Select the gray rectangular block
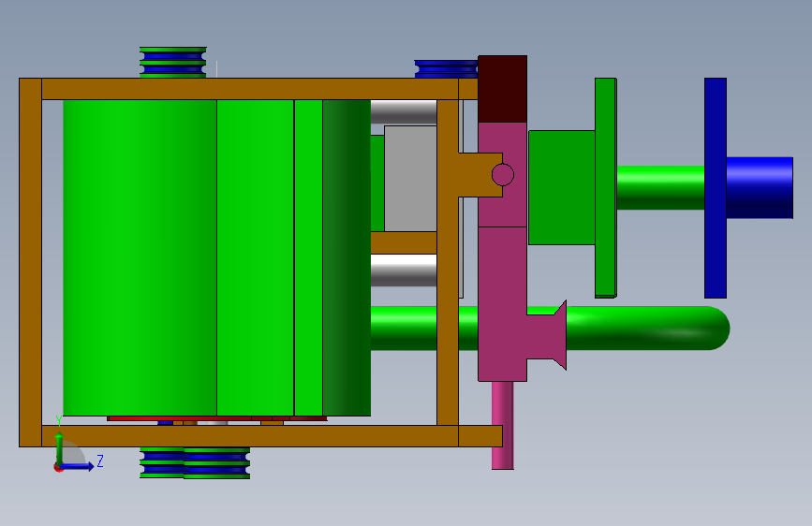This screenshot has width=812, height=526. tap(410, 179)
